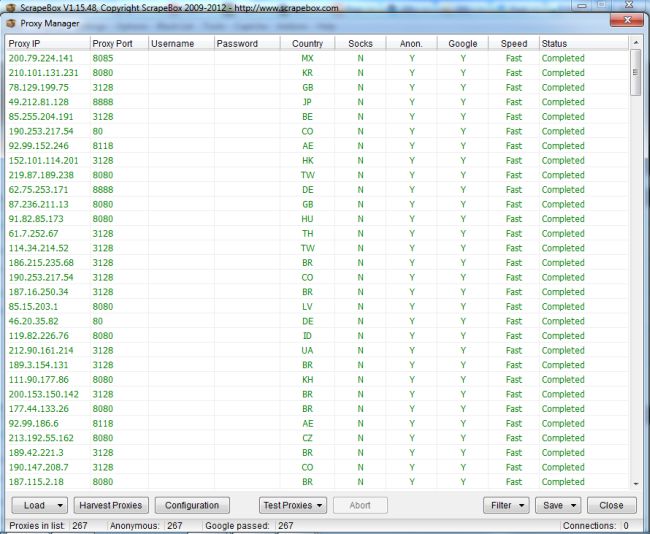Select proxy 213.192.55.162
The height and width of the screenshot is (534, 650).
coord(318,438)
